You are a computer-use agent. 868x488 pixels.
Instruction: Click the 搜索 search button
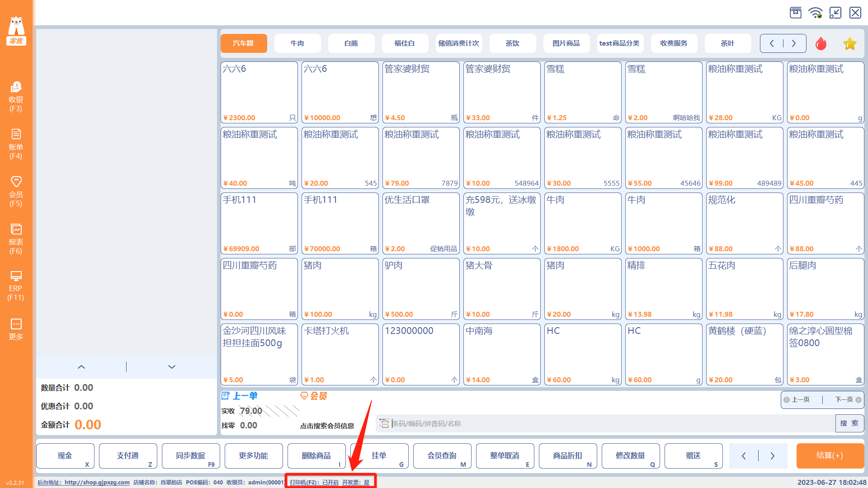[849, 423]
